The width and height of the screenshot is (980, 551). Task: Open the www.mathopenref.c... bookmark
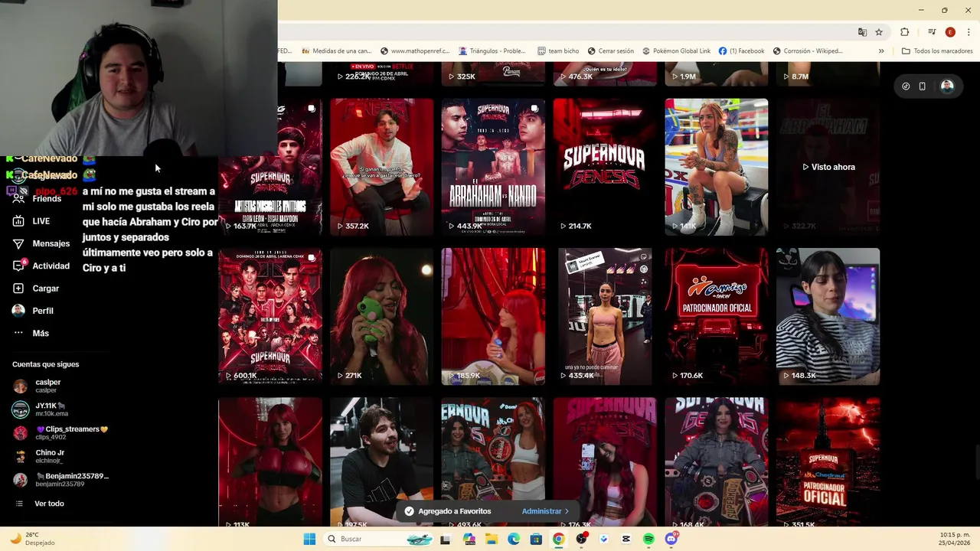click(x=414, y=51)
